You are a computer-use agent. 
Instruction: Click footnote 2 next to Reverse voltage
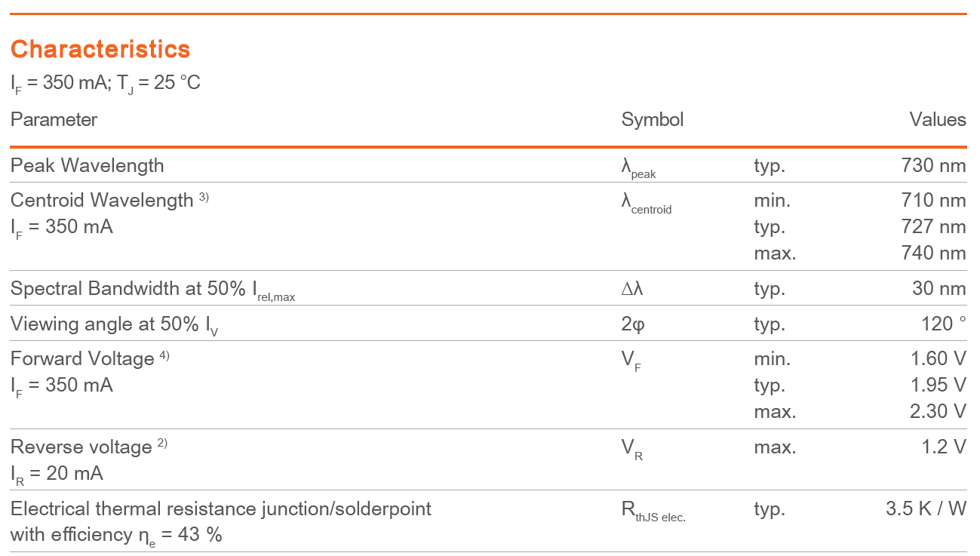click(162, 444)
